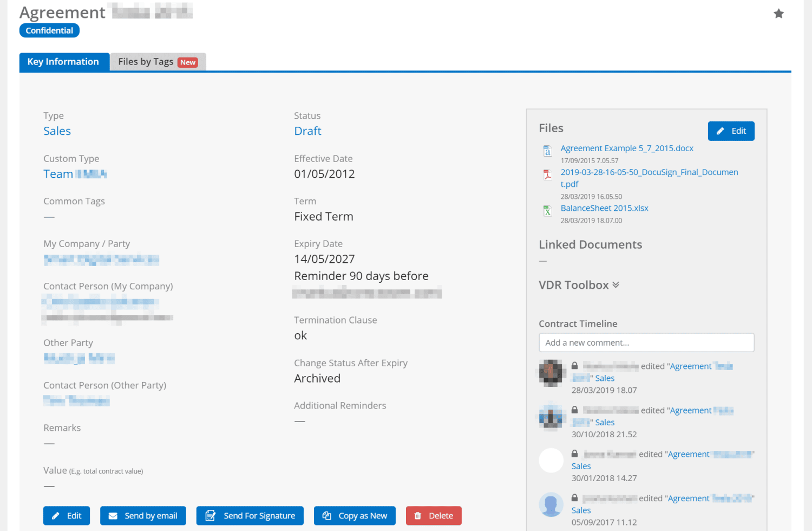The width and height of the screenshot is (812, 531).
Task: Click the Word document file icon
Action: [547, 151]
